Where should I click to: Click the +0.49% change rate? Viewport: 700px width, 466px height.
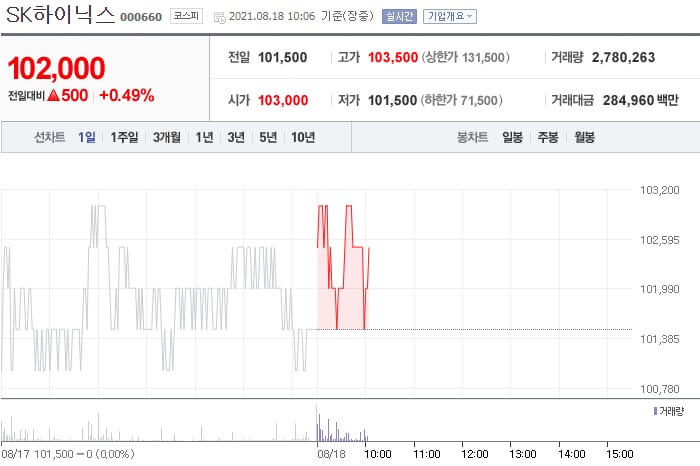(x=127, y=95)
